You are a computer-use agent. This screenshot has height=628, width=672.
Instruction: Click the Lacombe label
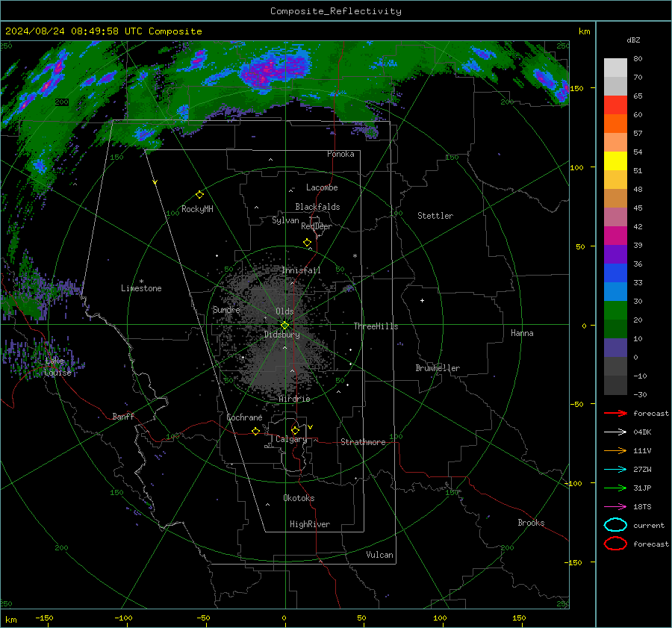tap(322, 187)
